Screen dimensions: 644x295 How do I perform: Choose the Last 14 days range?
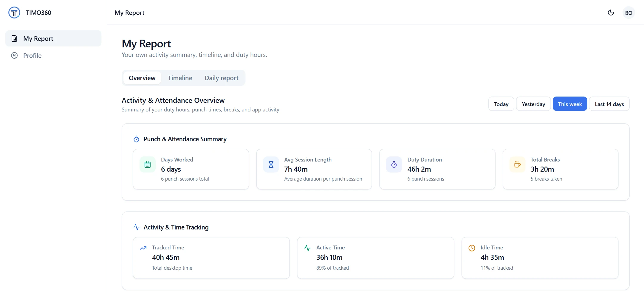(x=609, y=104)
